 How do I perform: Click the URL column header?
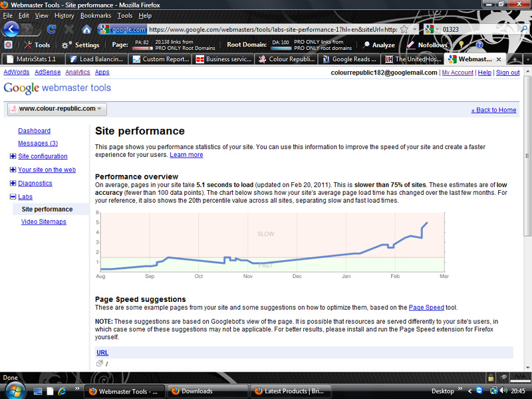[x=102, y=352]
